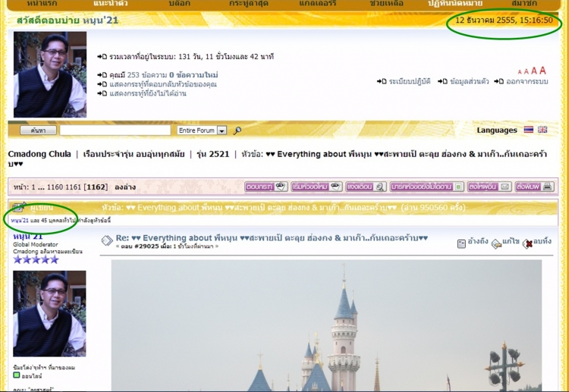
Task: Open the ระเบียบปฏิบัติ rules link
Action: tap(410, 81)
